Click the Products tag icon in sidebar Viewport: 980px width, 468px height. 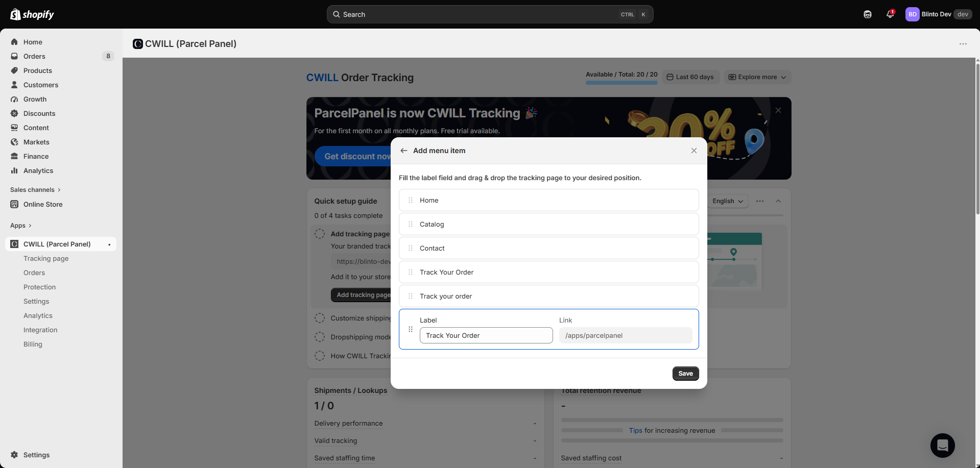pyautogui.click(x=14, y=70)
